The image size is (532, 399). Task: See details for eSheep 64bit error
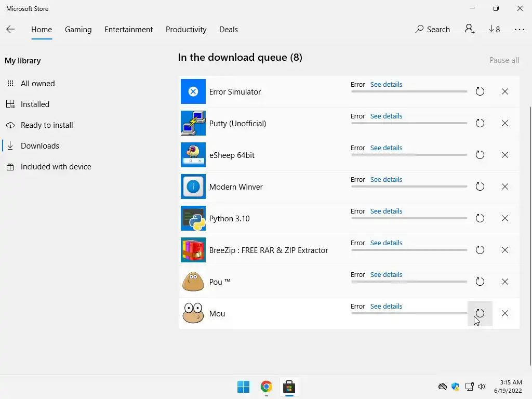(386, 148)
